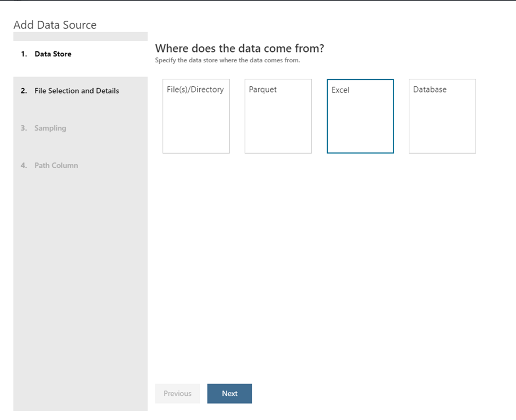Click the disabled Previous button
The width and height of the screenshot is (516, 420).
click(x=177, y=393)
